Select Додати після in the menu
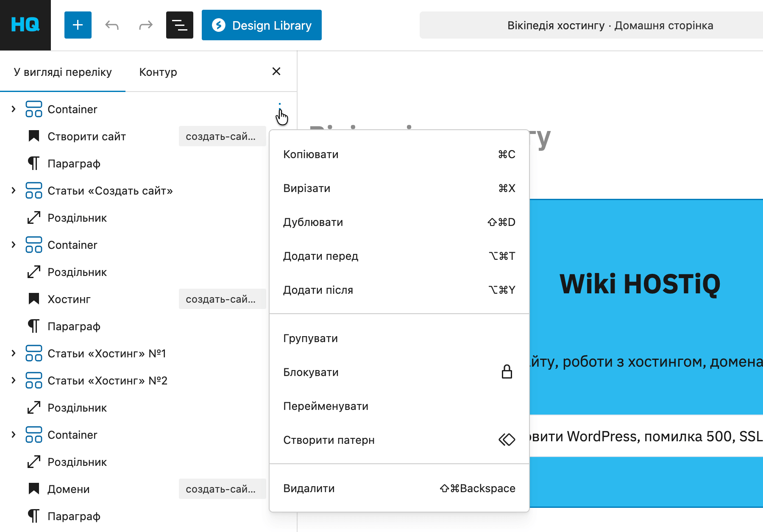Image resolution: width=763 pixels, height=532 pixels. (x=399, y=290)
